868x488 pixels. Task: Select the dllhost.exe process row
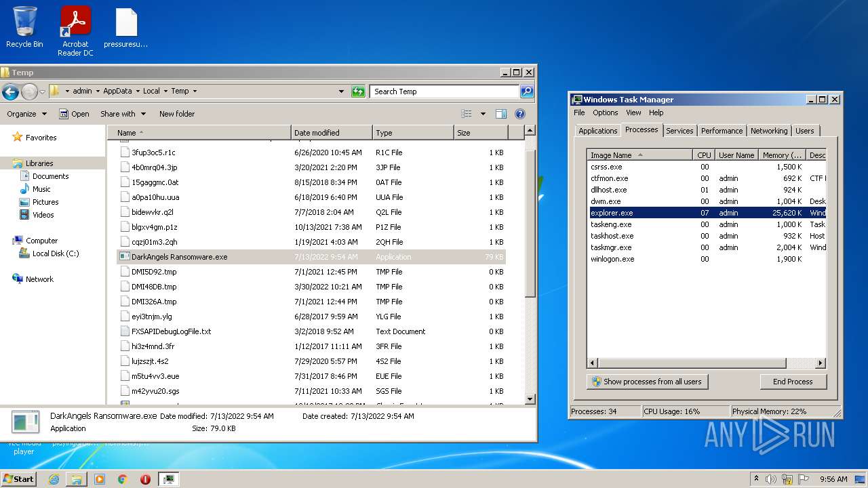pos(707,190)
